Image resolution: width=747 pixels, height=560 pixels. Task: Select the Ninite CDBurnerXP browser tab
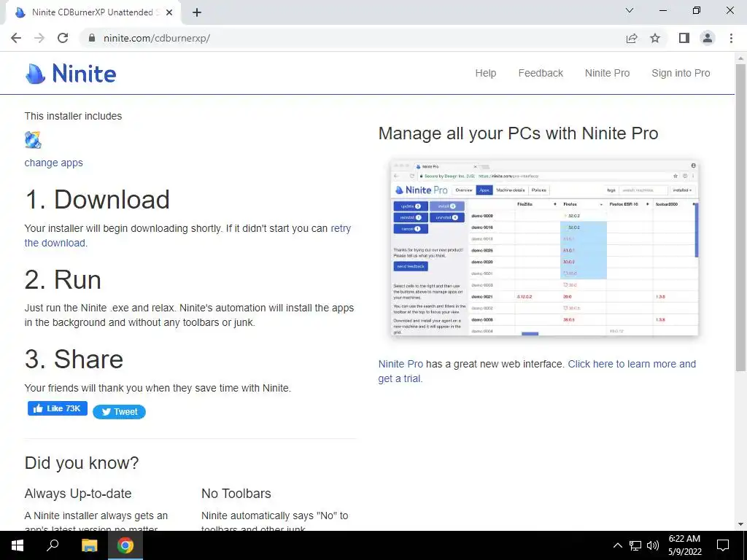(x=93, y=12)
